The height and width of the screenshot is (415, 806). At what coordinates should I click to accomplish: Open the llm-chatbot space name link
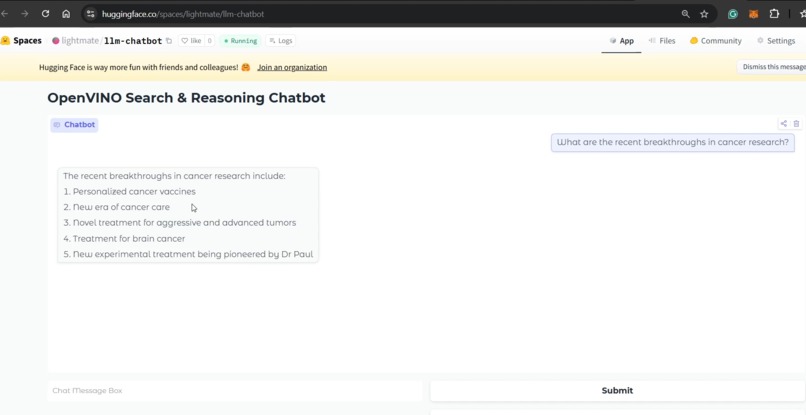click(133, 41)
